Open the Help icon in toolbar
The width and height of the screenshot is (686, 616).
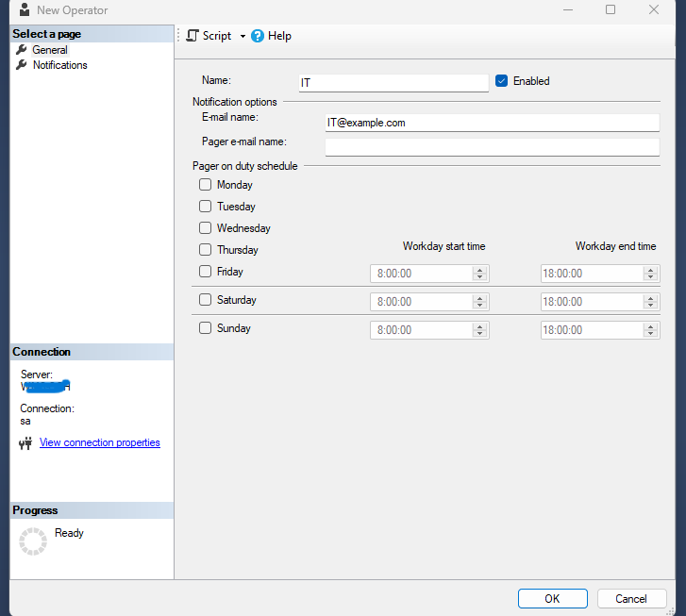pyautogui.click(x=258, y=36)
